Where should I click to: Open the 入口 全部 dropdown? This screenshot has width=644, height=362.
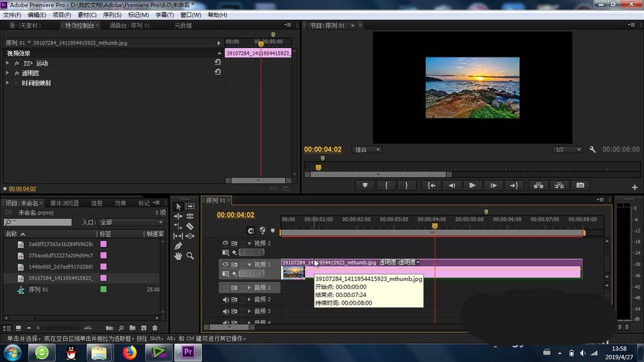pos(131,222)
